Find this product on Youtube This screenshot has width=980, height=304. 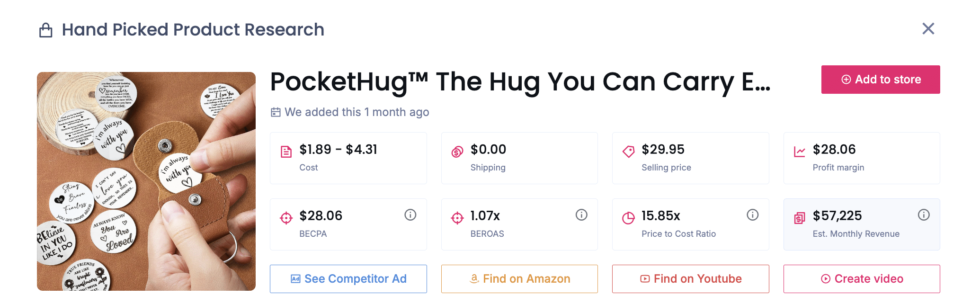[691, 279]
